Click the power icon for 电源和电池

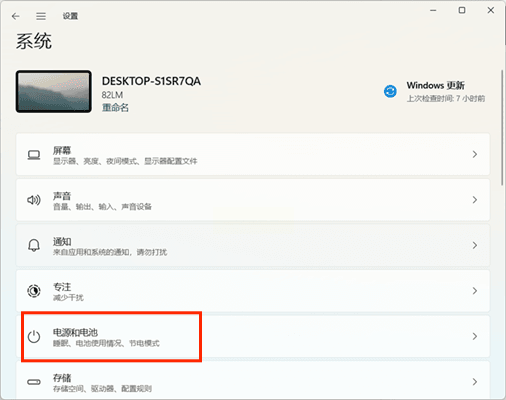(x=34, y=336)
